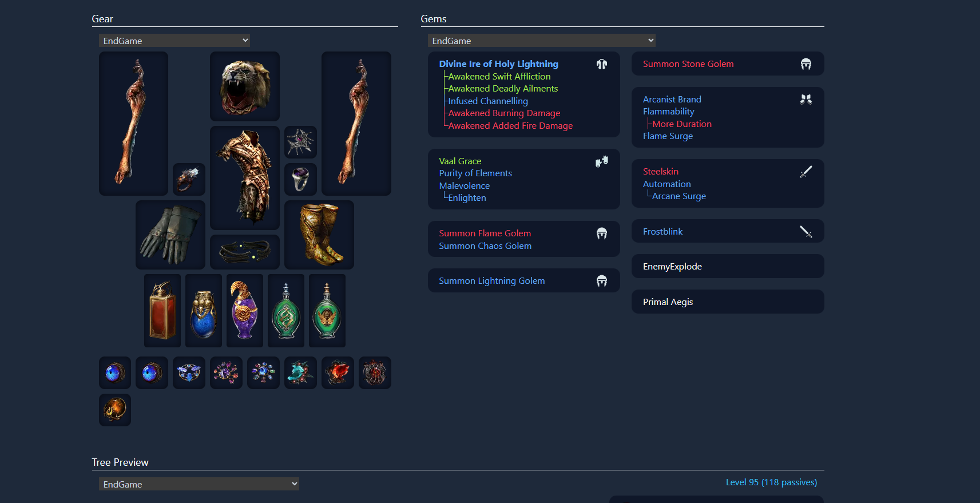Screen dimensions: 980x503
Task: Select the EnemyExplode gem group
Action: pyautogui.click(x=728, y=266)
